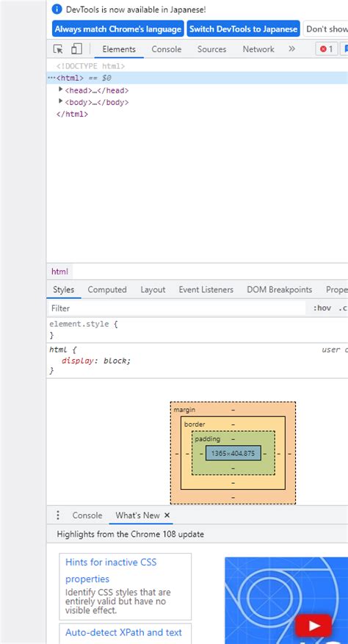Screen dimensions: 348x644
Task: Click the html selector in user agent rule
Action: 57,350
